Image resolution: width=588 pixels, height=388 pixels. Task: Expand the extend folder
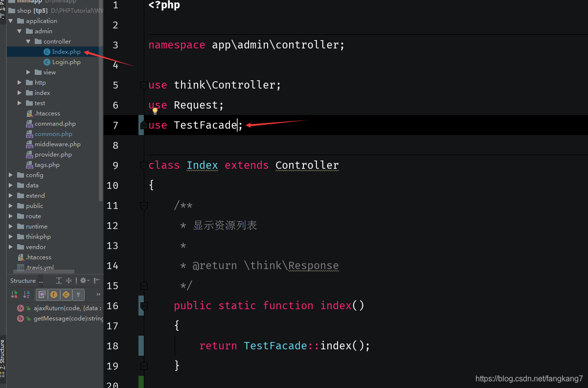click(11, 196)
